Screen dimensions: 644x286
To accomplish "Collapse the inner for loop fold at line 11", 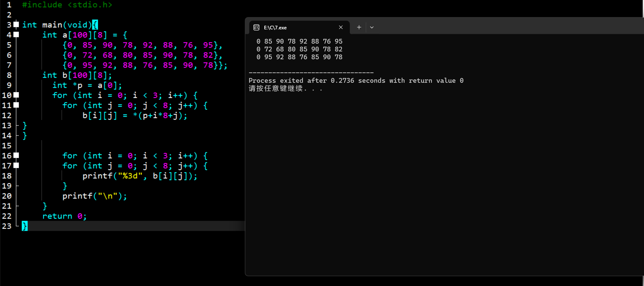I will pos(16,105).
